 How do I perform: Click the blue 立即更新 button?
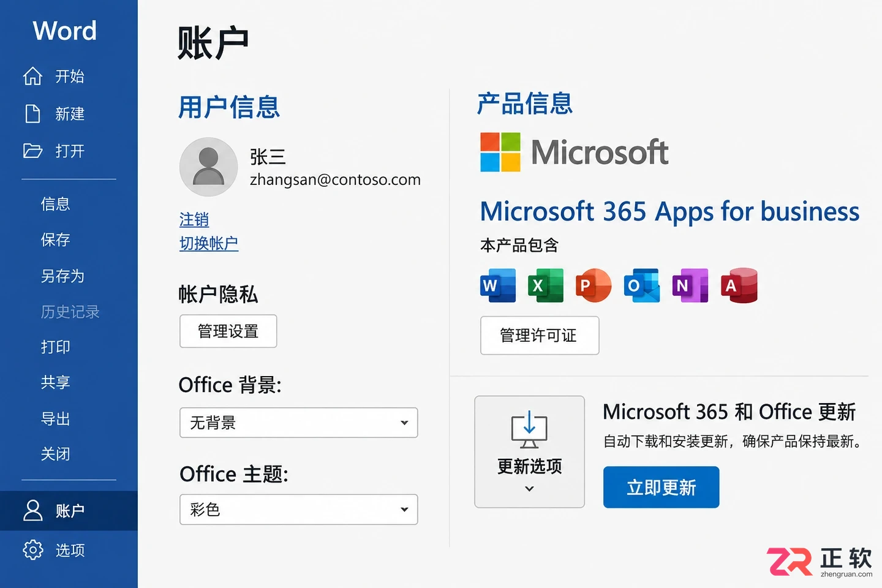click(x=661, y=488)
